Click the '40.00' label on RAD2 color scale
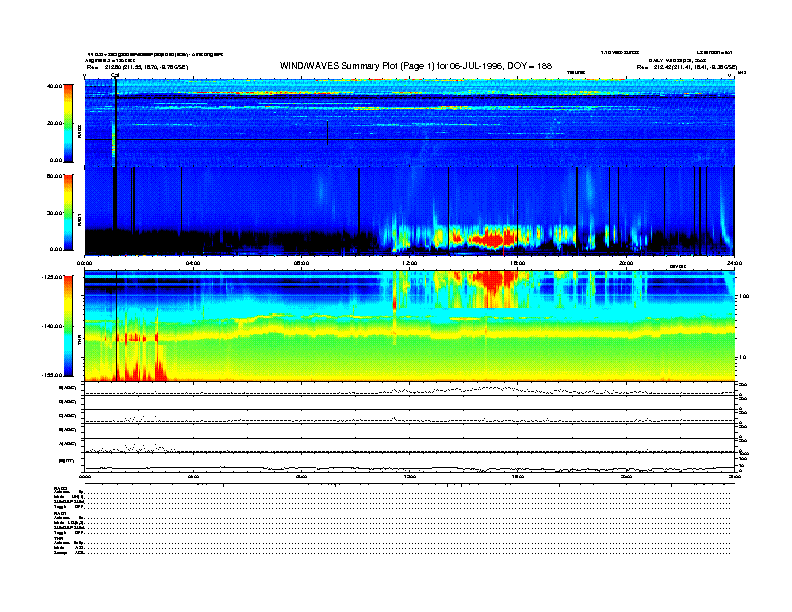This screenshot has width=792, height=612. point(55,86)
